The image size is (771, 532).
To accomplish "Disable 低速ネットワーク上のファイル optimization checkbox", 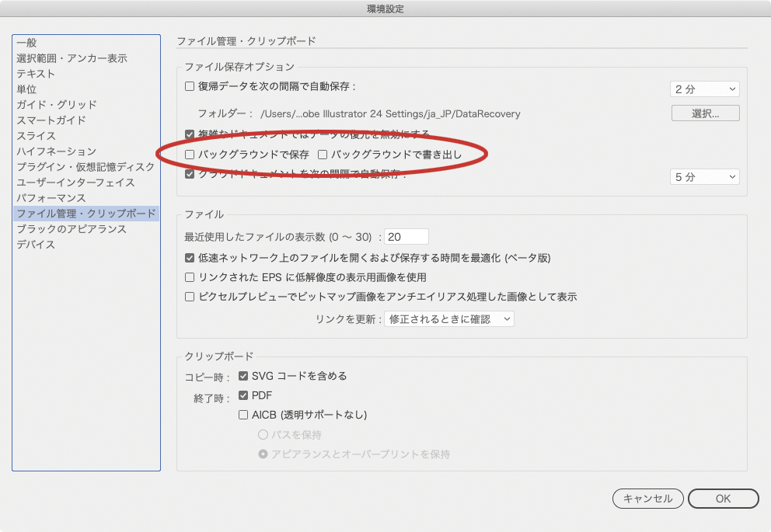I will tap(190, 258).
